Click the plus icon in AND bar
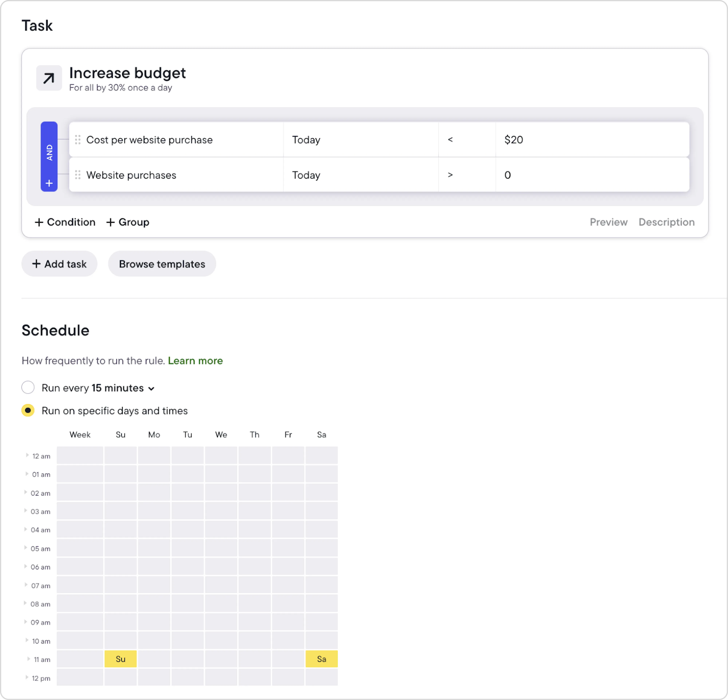The height and width of the screenshot is (700, 728). click(49, 183)
